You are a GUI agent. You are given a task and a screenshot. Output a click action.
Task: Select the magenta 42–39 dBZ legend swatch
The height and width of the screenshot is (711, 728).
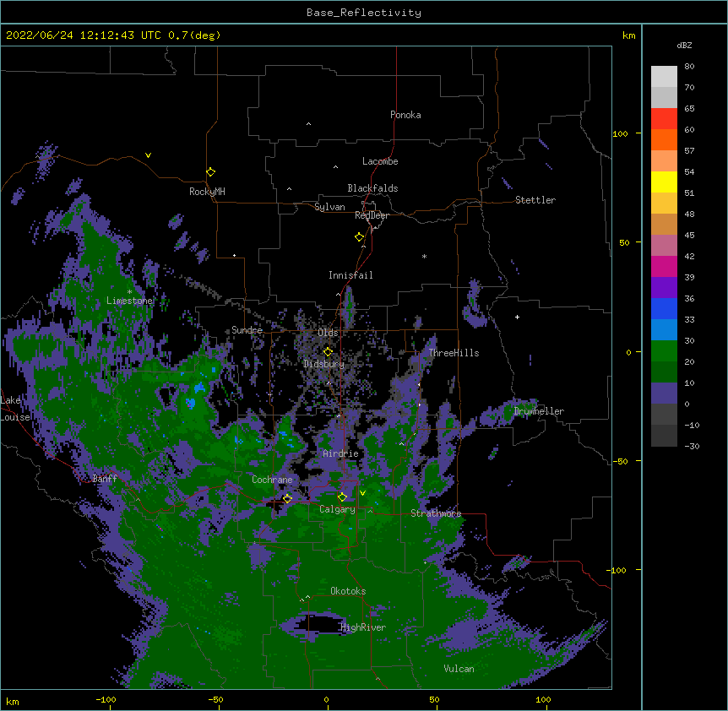(x=664, y=267)
